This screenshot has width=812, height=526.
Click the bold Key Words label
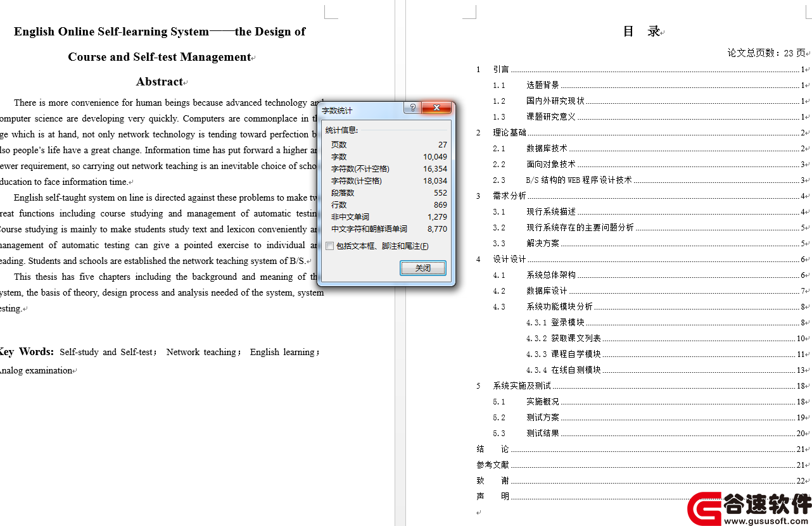[26, 352]
